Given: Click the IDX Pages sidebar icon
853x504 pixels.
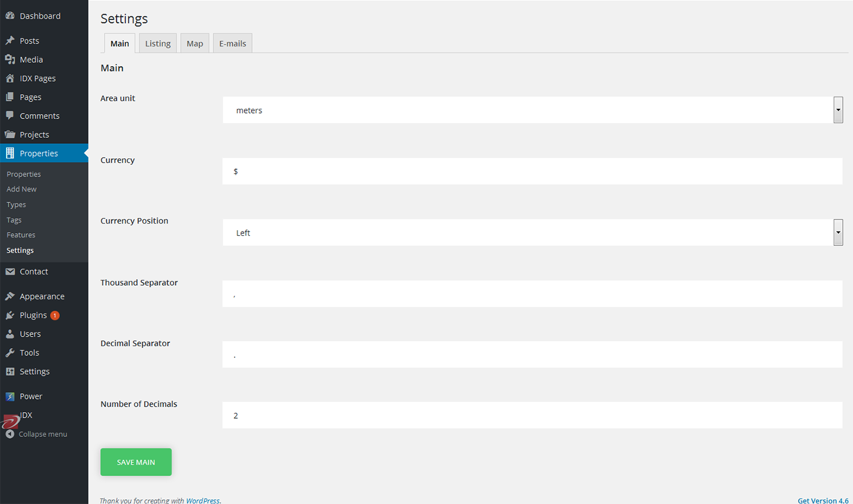Looking at the screenshot, I should 10,78.
